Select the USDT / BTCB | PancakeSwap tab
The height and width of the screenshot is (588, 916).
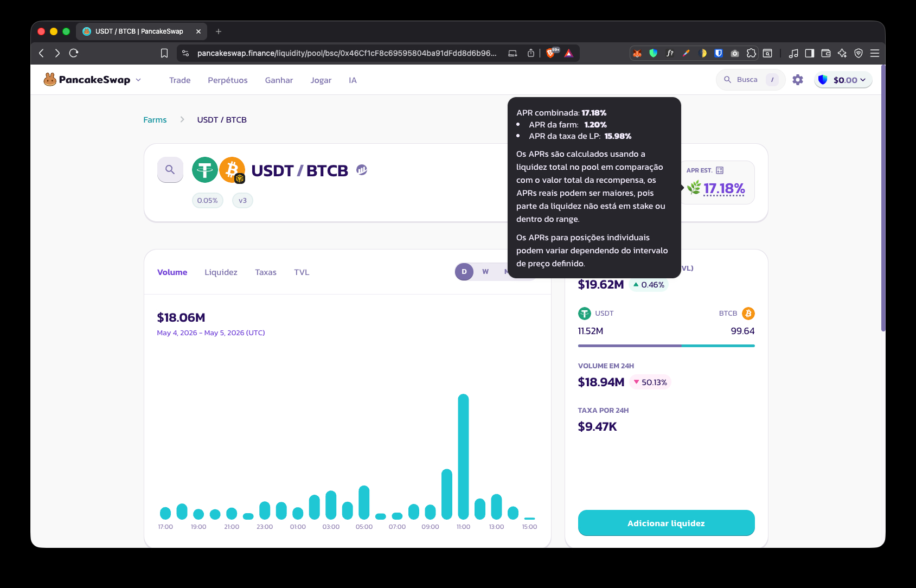pos(141,31)
